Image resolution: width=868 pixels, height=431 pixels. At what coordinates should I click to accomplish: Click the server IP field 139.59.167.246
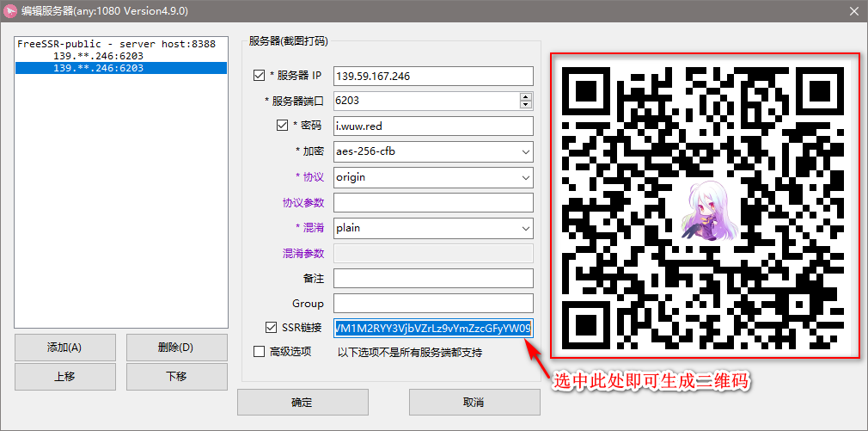[x=433, y=76]
